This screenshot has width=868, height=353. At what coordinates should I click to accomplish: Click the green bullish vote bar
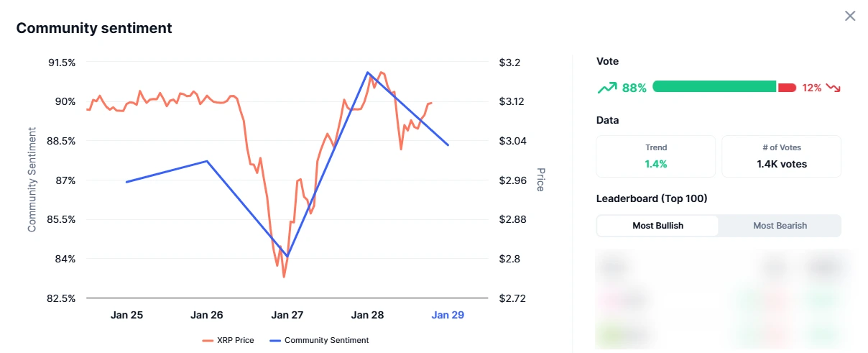click(714, 87)
